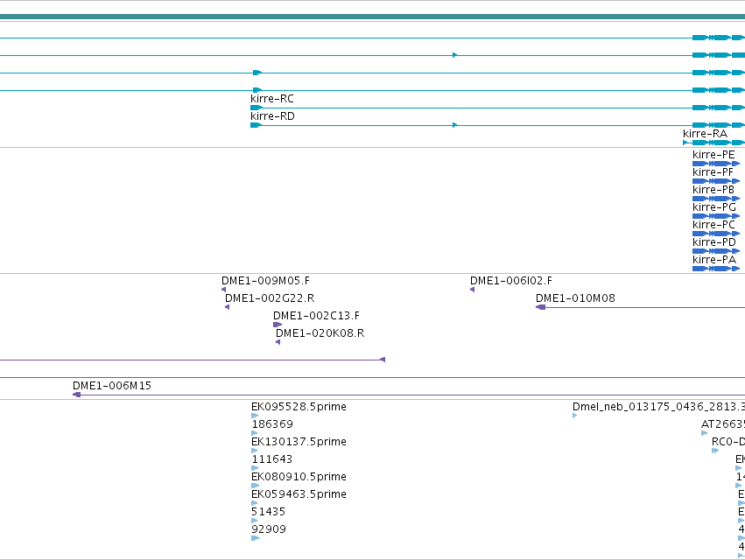Select the blue CDS glyph under kirre-PE
This screenshot has height=560, width=745.
716,164
